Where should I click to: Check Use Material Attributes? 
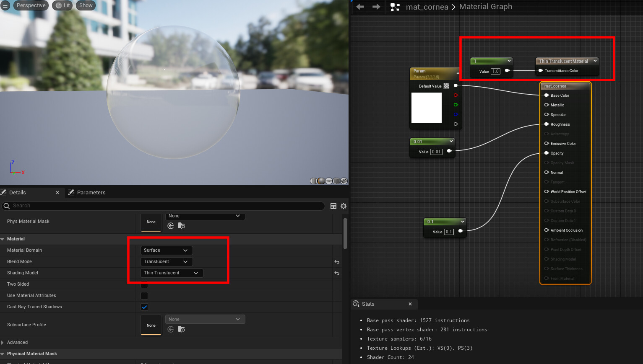click(144, 296)
